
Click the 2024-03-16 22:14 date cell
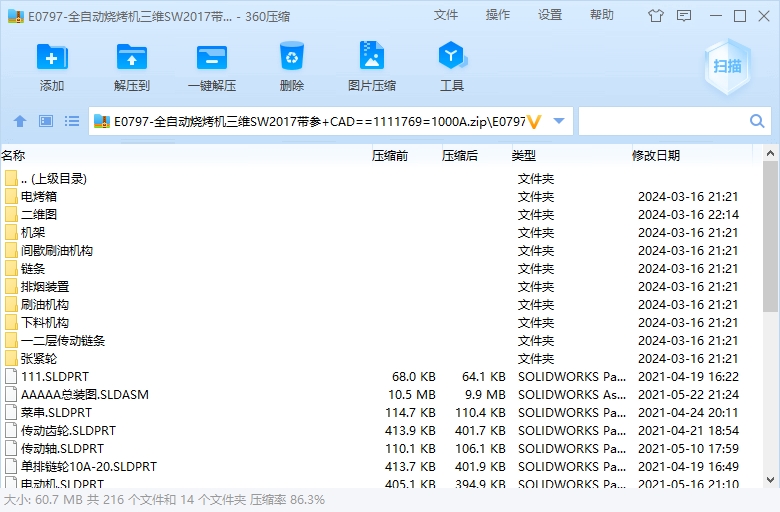[x=688, y=214]
